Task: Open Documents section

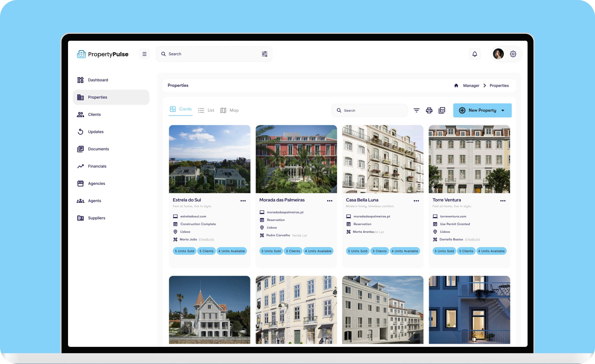Action: point(111,149)
